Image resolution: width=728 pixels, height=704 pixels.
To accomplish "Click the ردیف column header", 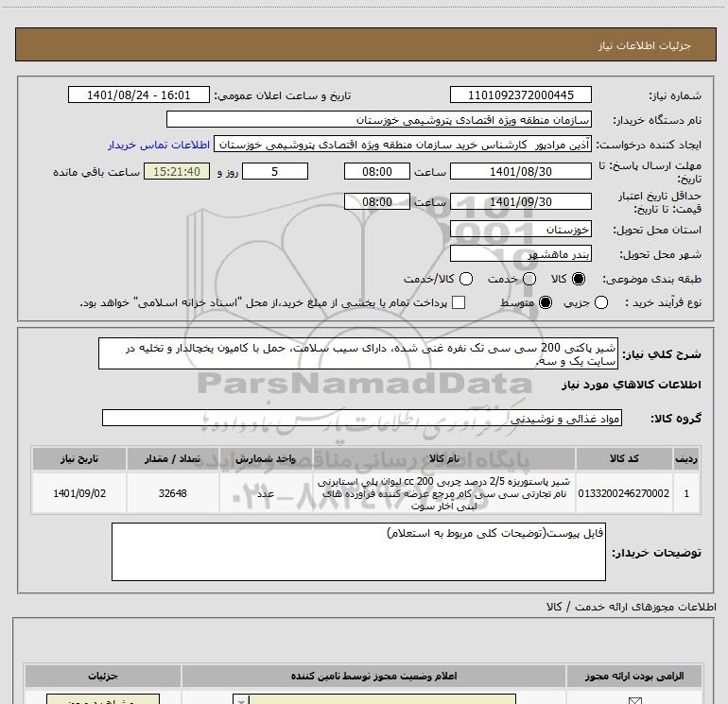I will tap(685, 458).
